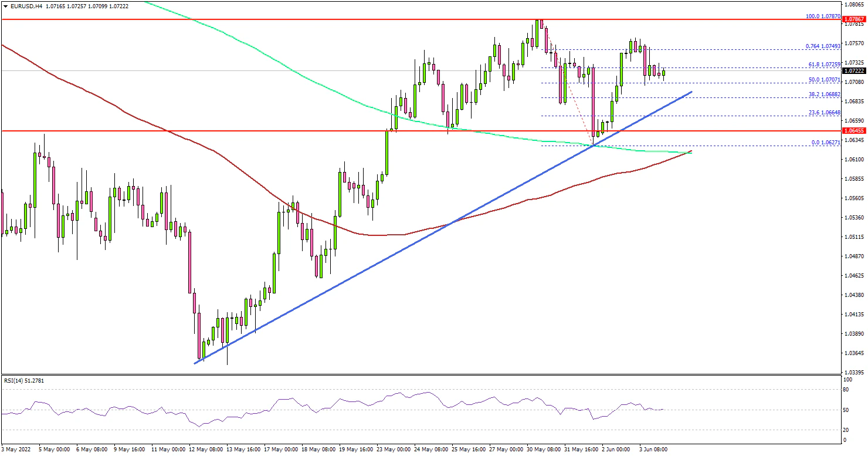Select the 100.0 Fibonacci level label

pyautogui.click(x=823, y=16)
